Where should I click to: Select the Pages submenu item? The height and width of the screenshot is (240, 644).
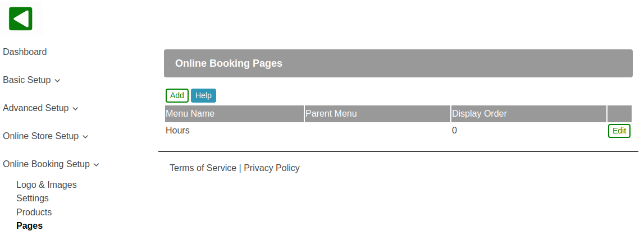click(x=30, y=225)
